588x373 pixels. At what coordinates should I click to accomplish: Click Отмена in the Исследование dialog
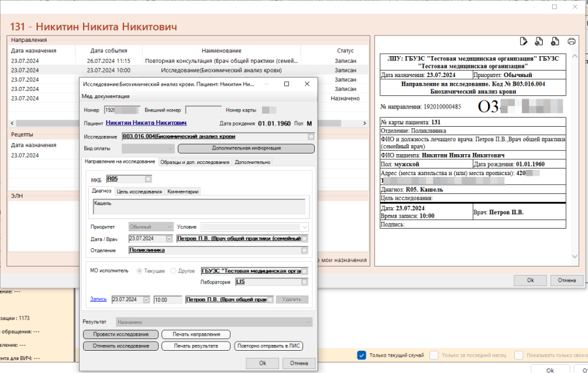point(299,363)
